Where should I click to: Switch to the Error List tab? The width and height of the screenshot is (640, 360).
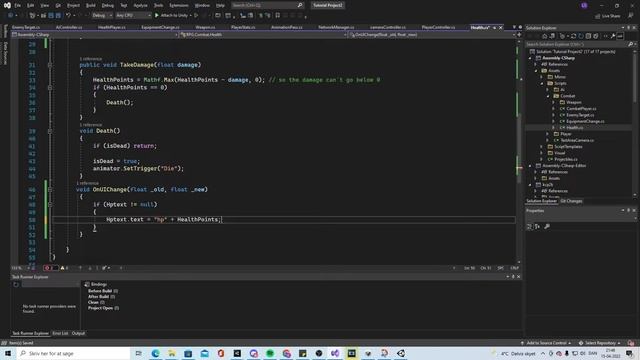pyautogui.click(x=60, y=333)
